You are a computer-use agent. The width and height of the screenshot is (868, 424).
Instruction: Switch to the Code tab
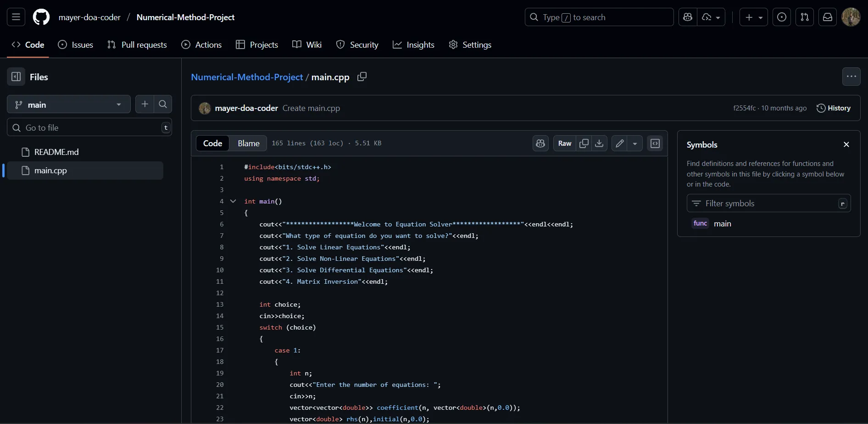click(x=28, y=45)
